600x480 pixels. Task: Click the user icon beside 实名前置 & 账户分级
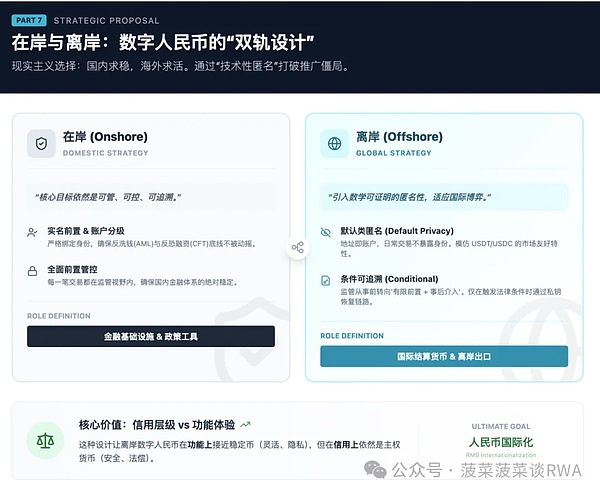click(33, 232)
